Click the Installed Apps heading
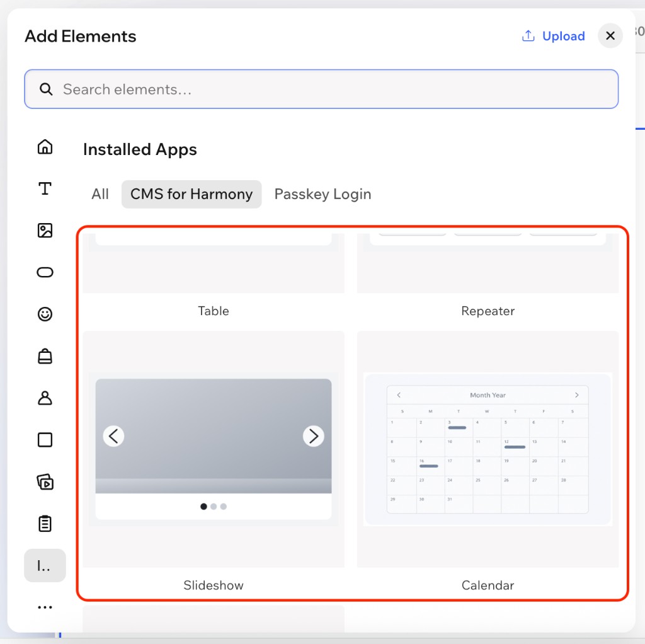Screen dimensions: 645x644 click(x=140, y=149)
